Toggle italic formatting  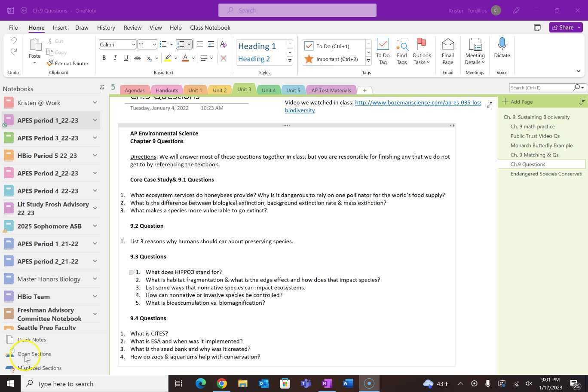tap(115, 58)
